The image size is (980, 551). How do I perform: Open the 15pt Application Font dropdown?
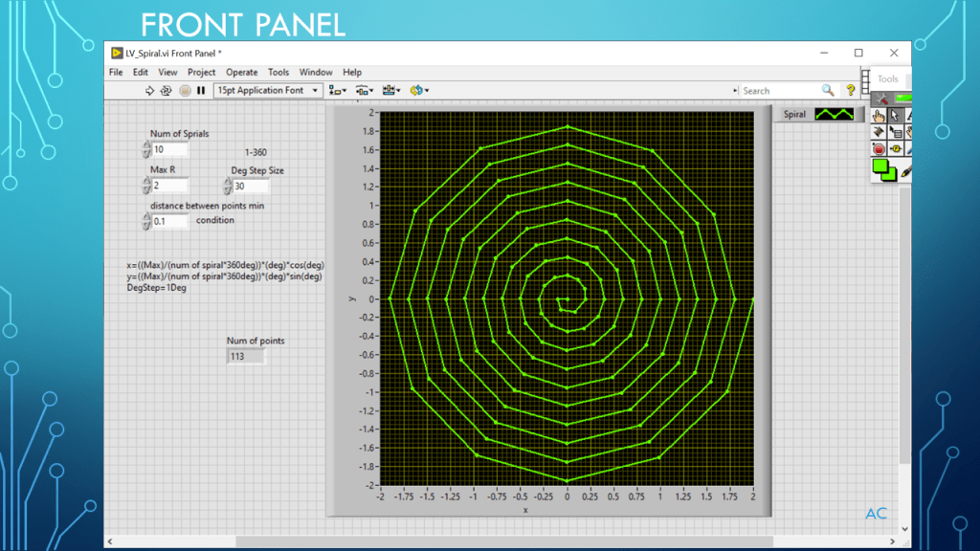coord(268,91)
